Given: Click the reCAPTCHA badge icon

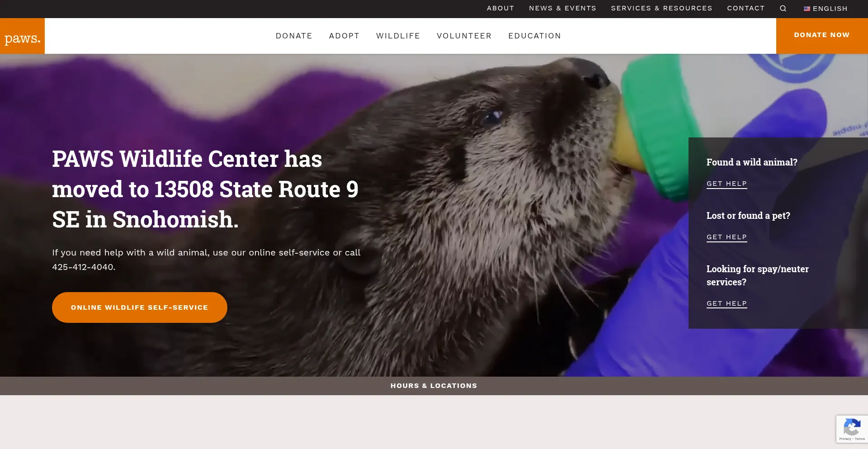Looking at the screenshot, I should tap(852, 427).
